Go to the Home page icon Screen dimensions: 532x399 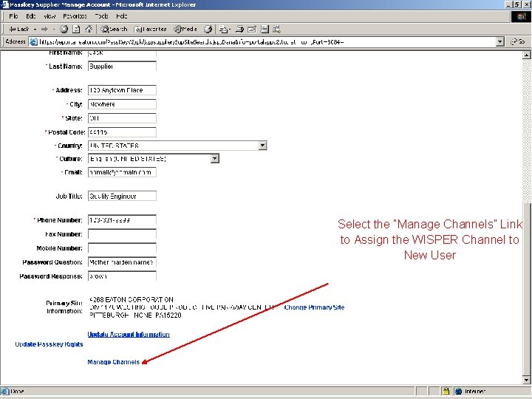89,29
